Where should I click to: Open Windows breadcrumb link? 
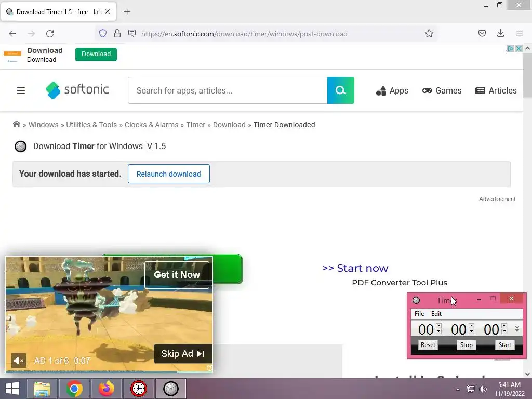click(44, 125)
